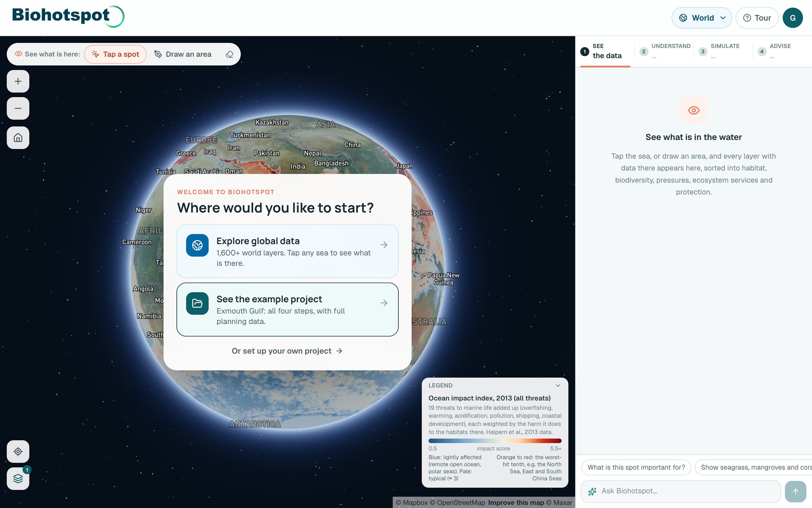Activate Draw an area mode
Image resolution: width=812 pixels, height=508 pixels.
click(183, 54)
